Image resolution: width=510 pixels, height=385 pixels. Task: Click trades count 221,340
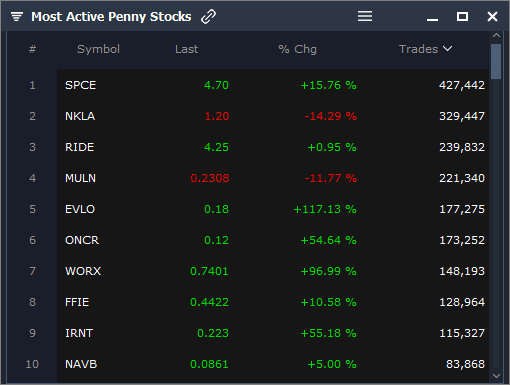click(462, 178)
